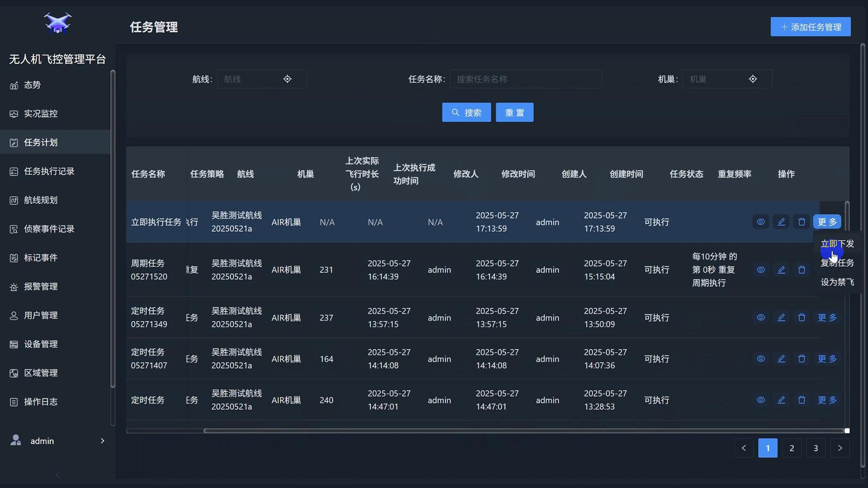Edit 定时任务 05271407 pencil icon

coord(781,359)
